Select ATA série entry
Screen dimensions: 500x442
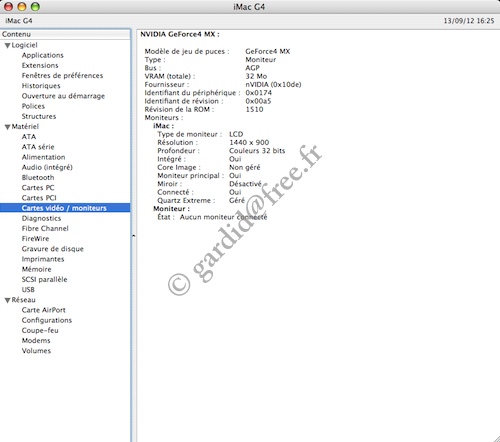pos(38,147)
